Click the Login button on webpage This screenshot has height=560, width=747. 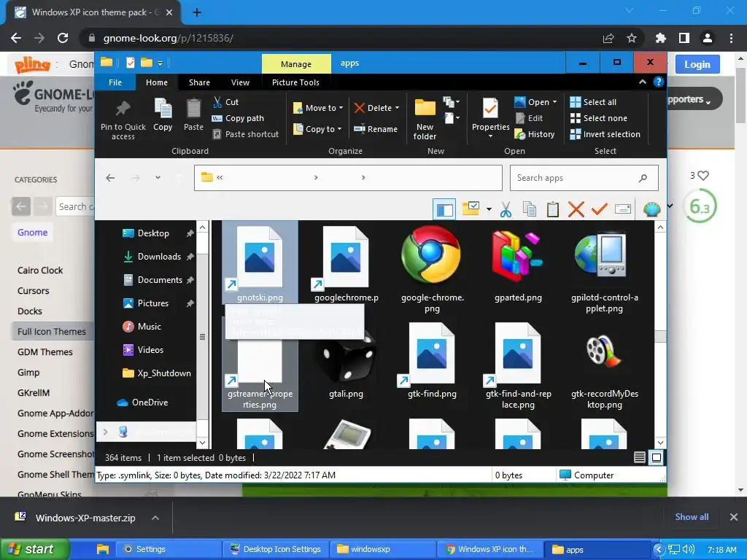(x=697, y=64)
